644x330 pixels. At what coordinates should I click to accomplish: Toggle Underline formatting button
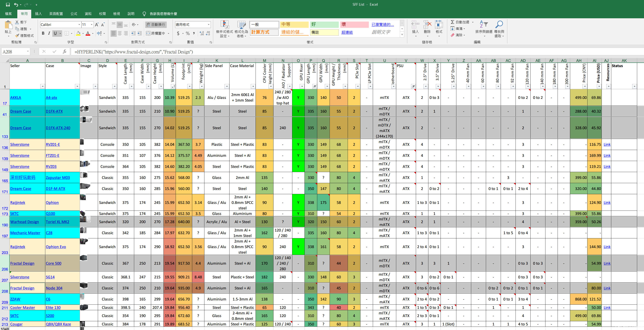(x=55, y=33)
